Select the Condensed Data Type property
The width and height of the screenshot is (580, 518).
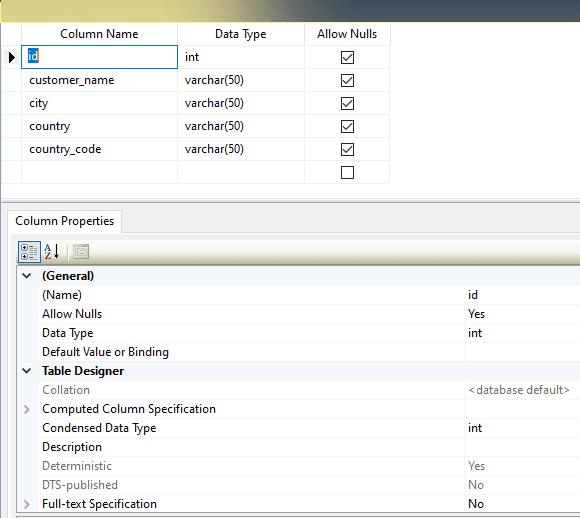(309, 428)
